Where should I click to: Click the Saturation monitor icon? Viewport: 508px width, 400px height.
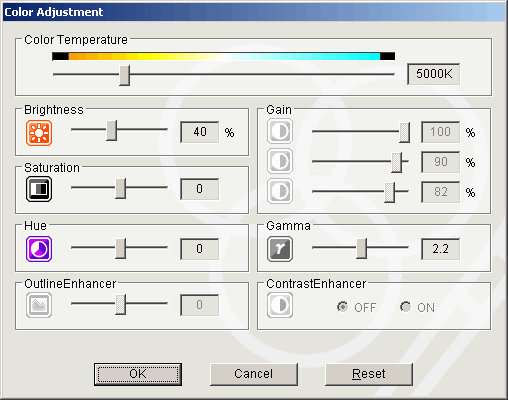click(x=39, y=189)
